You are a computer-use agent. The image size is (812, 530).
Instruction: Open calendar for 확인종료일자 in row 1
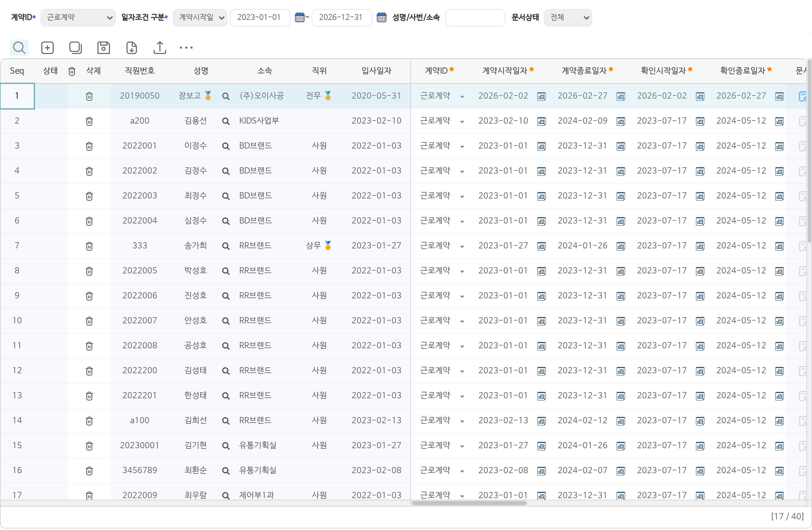pyautogui.click(x=780, y=96)
